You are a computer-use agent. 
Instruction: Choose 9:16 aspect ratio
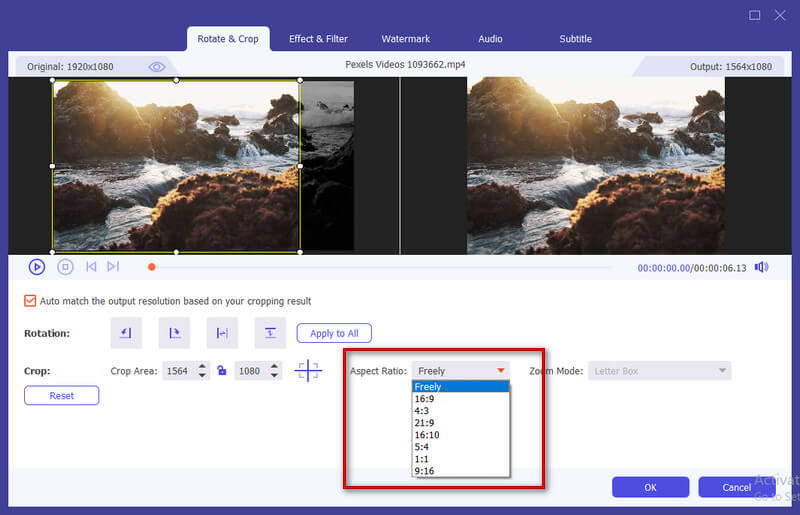point(461,471)
